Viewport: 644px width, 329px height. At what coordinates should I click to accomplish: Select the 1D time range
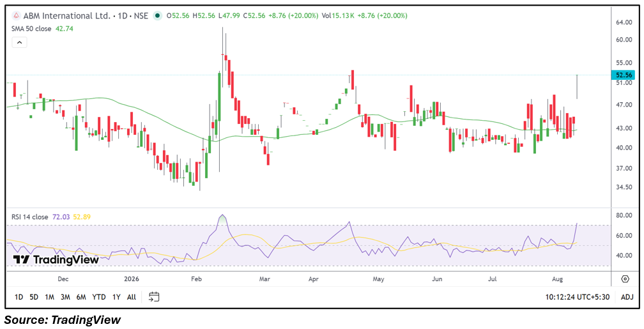19,297
